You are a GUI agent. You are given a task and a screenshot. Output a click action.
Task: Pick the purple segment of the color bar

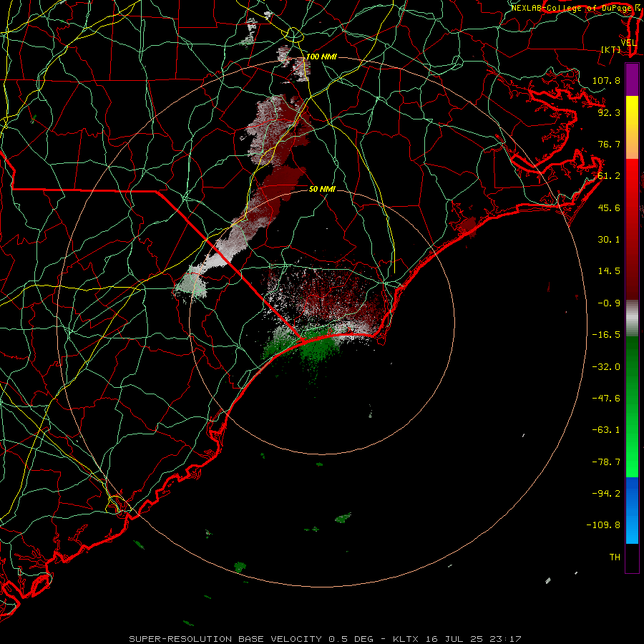632,79
